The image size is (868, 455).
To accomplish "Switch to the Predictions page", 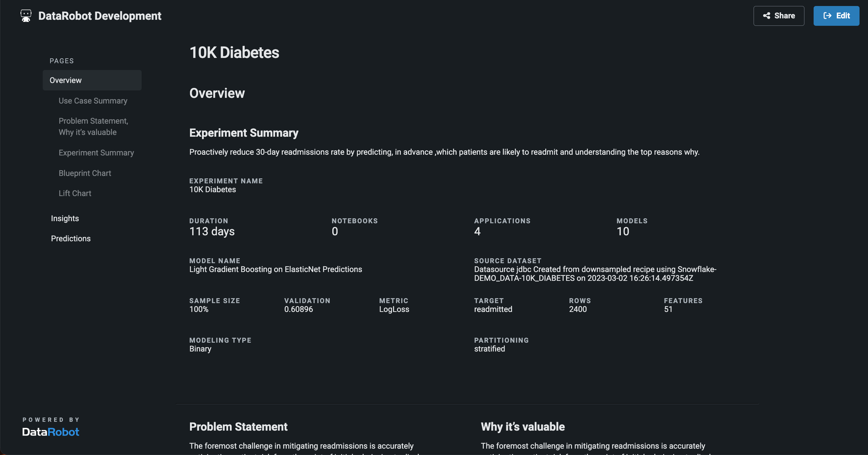I will [x=71, y=238].
